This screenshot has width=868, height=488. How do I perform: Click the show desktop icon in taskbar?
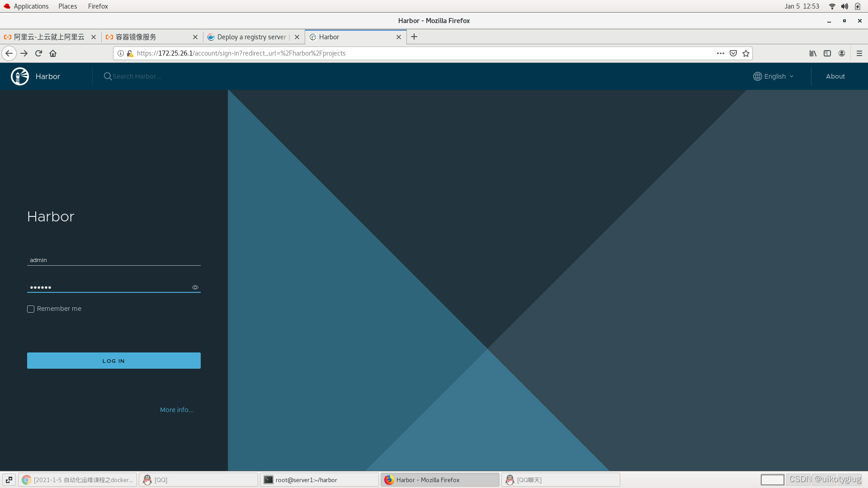coord(9,480)
